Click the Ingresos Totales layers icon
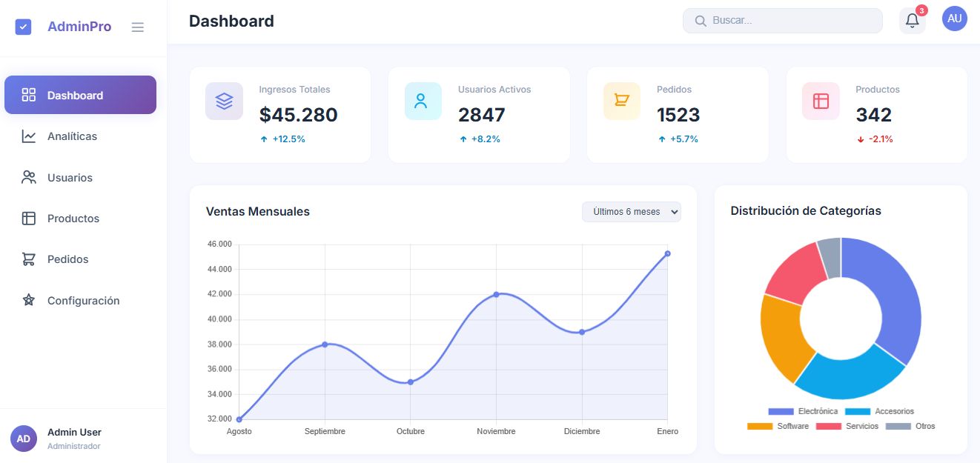Viewport: 980px width, 463px height. click(224, 101)
